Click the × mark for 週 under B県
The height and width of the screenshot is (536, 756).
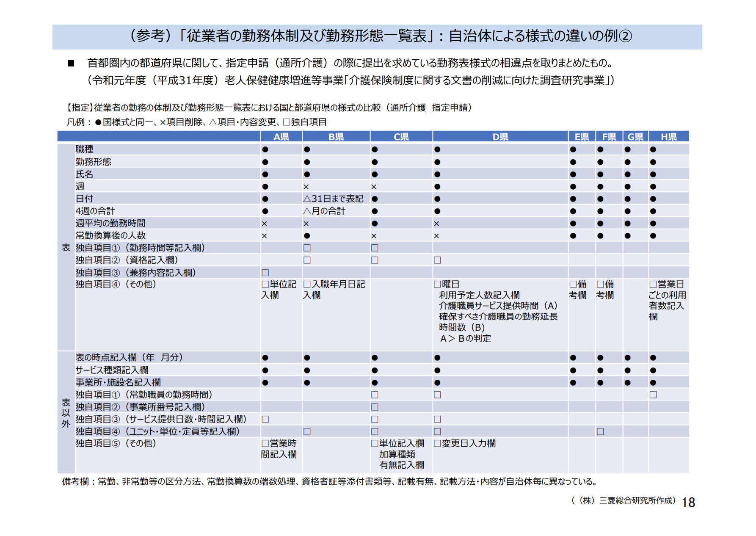pos(306,187)
